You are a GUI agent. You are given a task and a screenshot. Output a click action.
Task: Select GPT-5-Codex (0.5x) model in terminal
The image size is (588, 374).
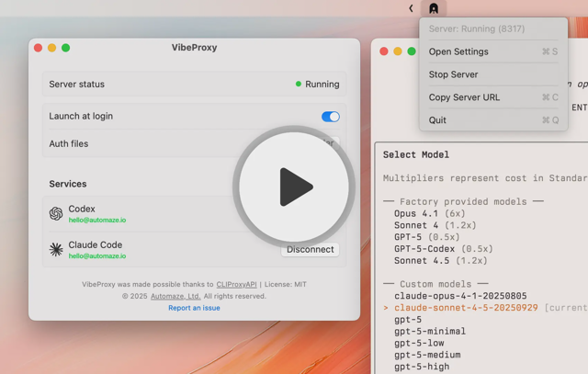pyautogui.click(x=443, y=249)
